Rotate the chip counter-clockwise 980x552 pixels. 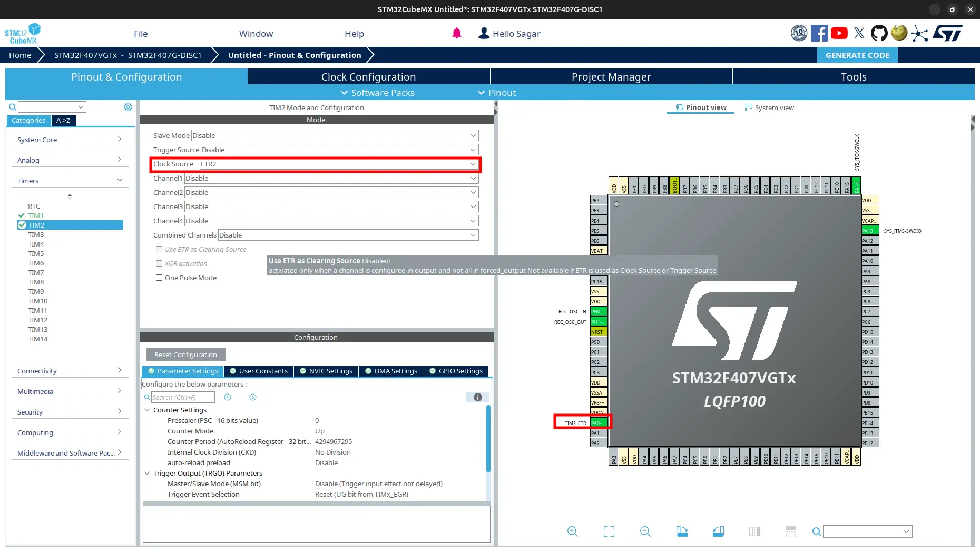(x=718, y=531)
